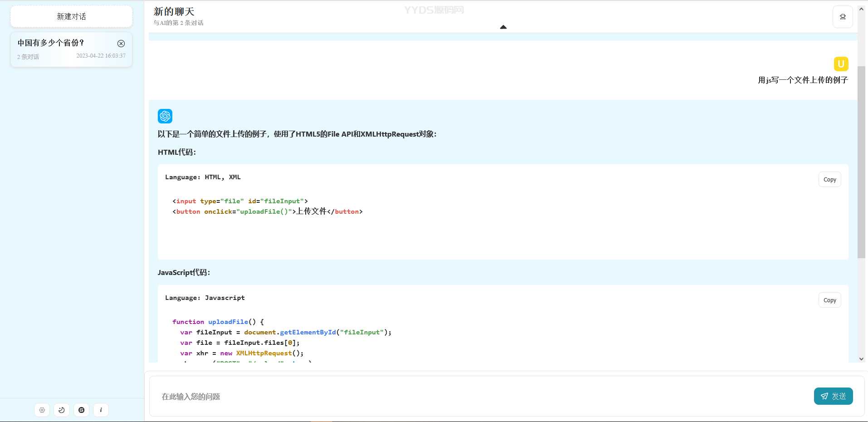868x422 pixels.
Task: Click the chat vertical scrollbar thumb
Action: [x=861, y=161]
